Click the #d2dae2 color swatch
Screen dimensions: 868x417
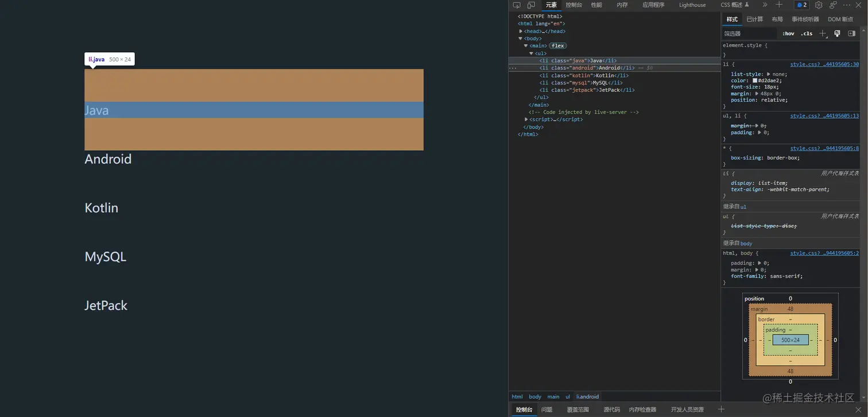(x=755, y=80)
